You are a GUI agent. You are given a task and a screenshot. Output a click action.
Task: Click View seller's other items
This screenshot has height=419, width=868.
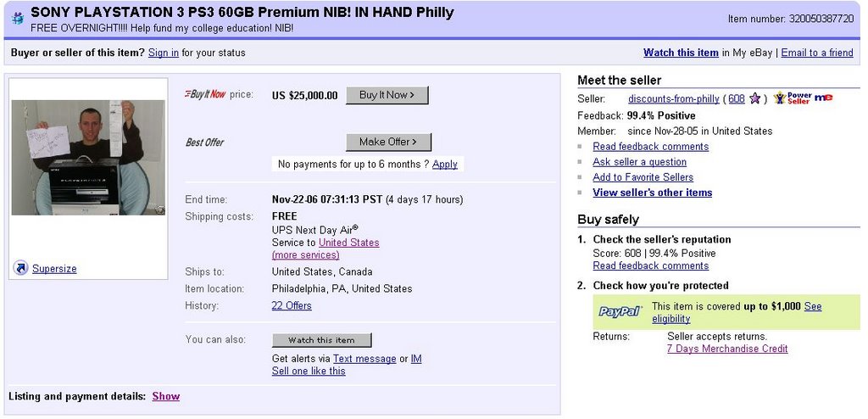[x=653, y=193]
